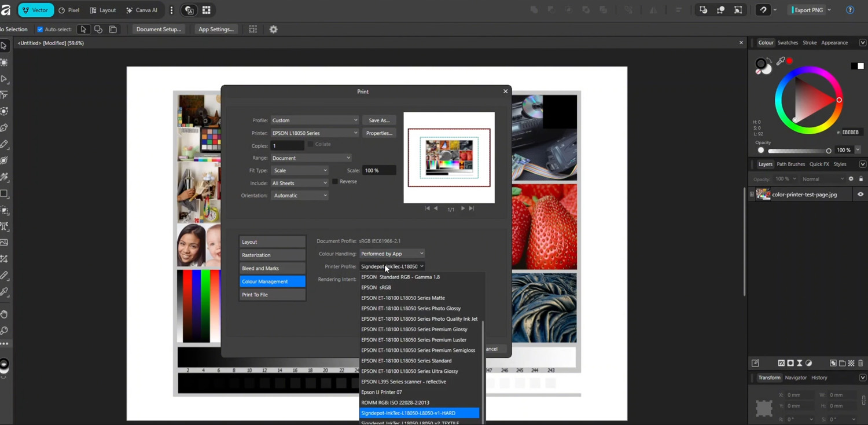
Task: Uncheck the Auto-select checkbox
Action: click(40, 30)
